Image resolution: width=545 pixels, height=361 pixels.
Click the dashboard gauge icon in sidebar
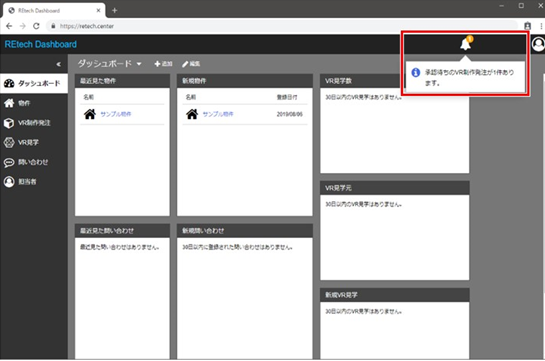coord(9,83)
